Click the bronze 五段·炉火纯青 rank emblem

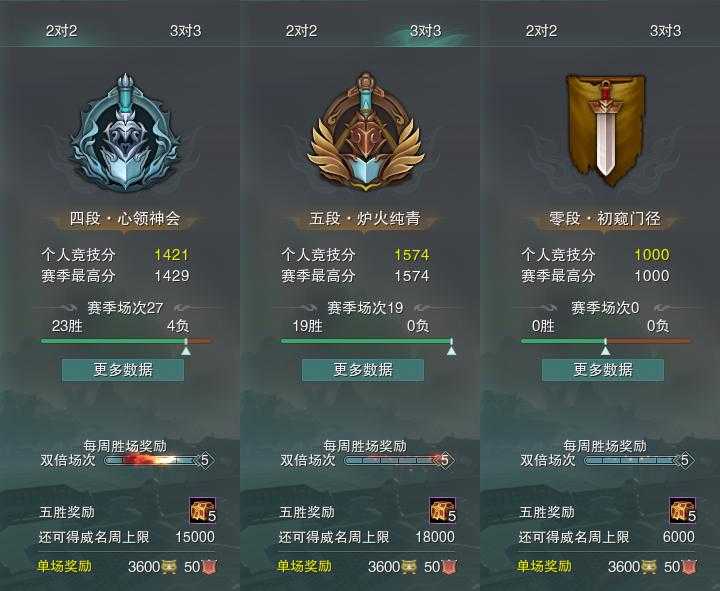(365, 131)
